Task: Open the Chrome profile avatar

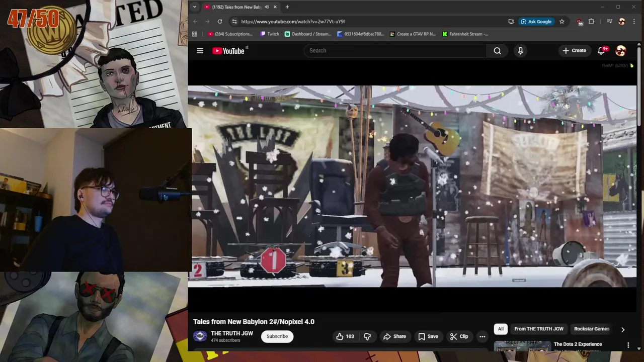Action: click(622, 22)
